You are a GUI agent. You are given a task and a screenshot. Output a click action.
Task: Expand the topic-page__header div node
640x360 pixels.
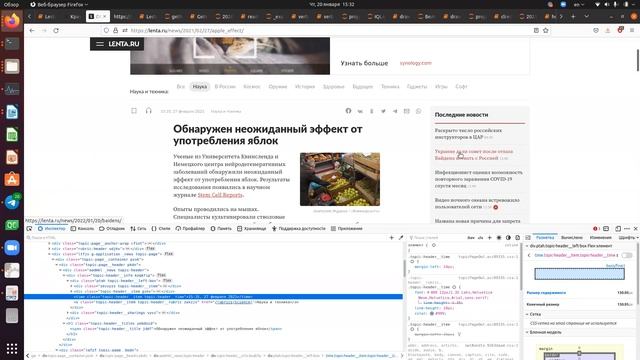click(57, 264)
